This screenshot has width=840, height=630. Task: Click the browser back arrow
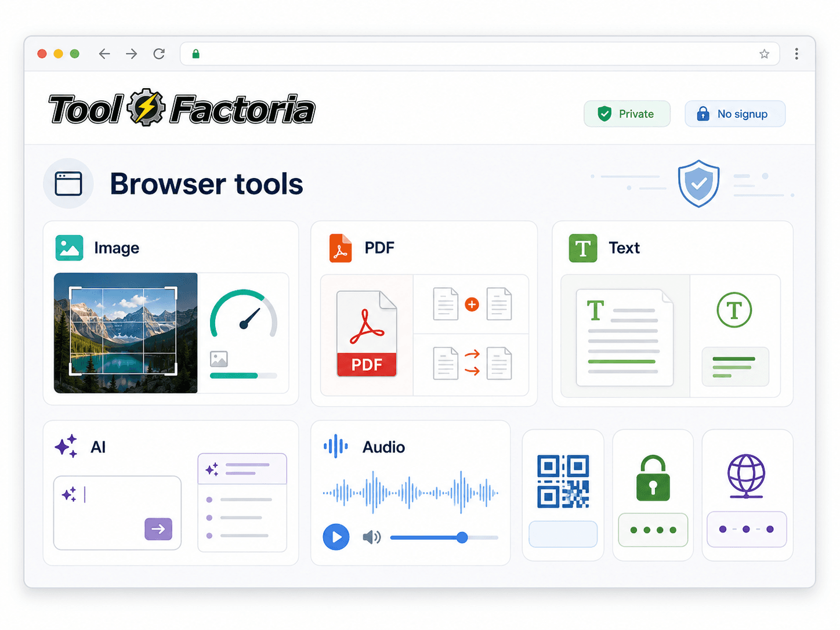(x=104, y=54)
